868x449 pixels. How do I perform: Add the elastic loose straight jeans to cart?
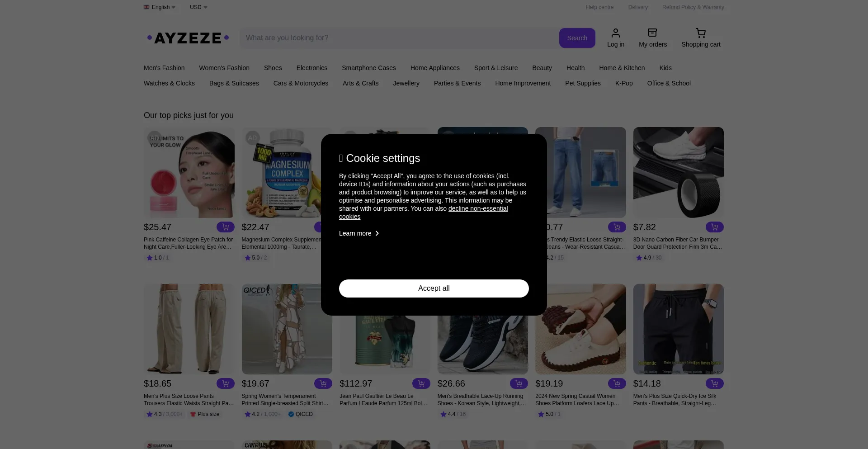pos(617,227)
